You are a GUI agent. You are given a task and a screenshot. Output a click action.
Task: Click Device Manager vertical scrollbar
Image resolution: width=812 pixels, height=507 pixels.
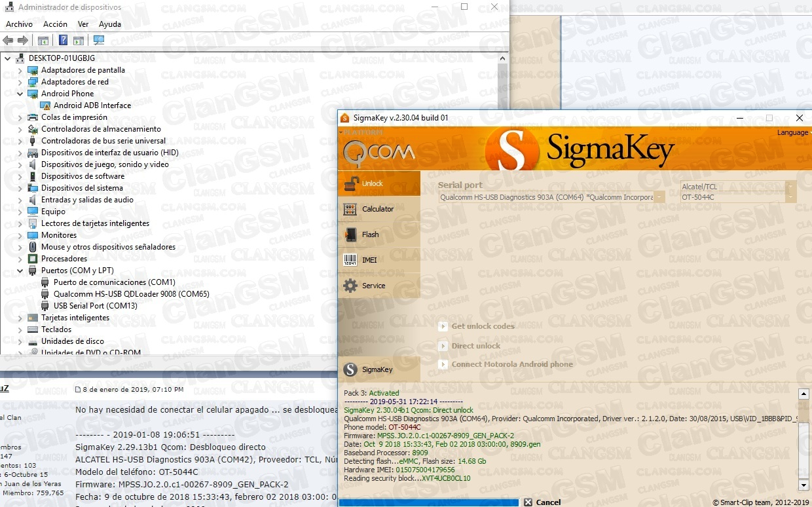click(x=503, y=203)
